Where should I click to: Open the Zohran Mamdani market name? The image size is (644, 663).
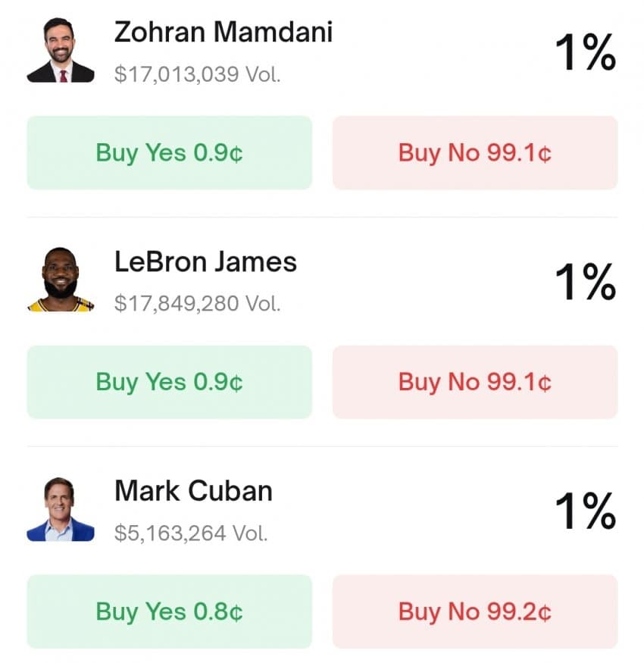(x=224, y=33)
